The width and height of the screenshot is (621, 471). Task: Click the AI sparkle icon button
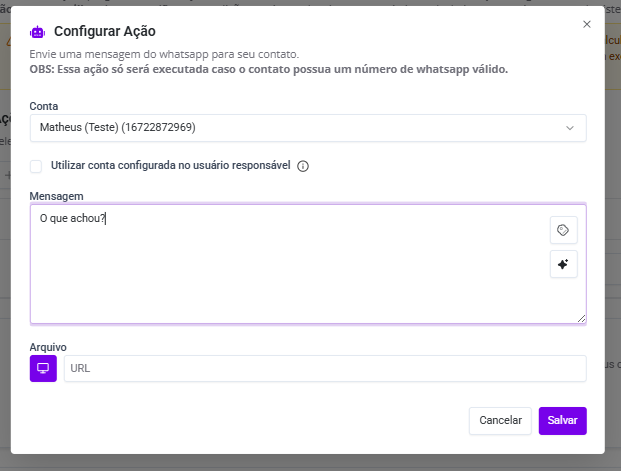coord(563,264)
